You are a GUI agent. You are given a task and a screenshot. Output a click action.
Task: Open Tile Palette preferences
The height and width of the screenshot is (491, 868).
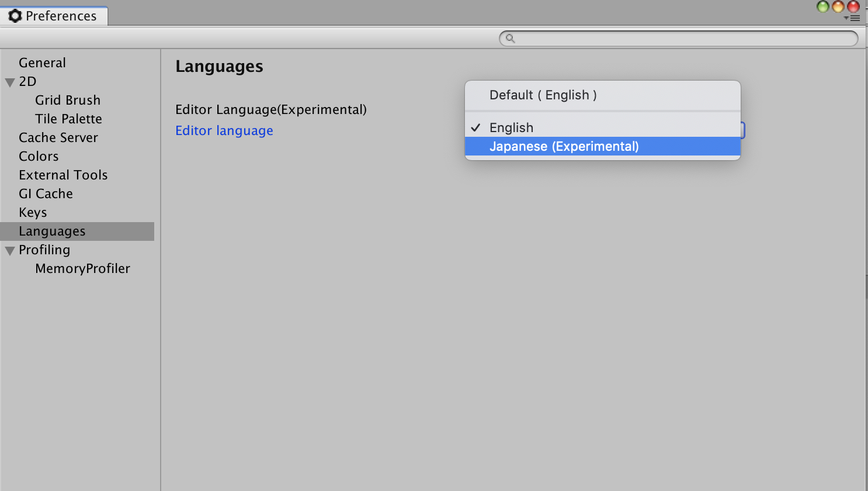coord(68,119)
